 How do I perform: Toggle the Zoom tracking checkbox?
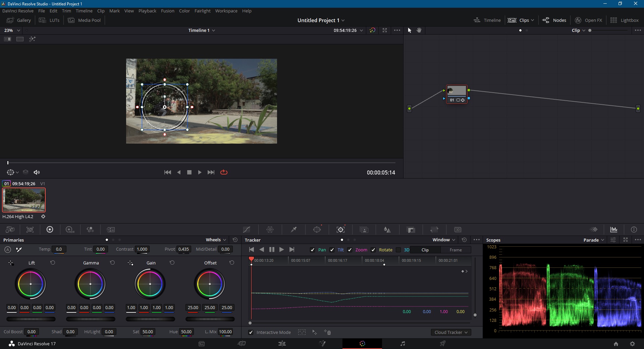pyautogui.click(x=350, y=250)
